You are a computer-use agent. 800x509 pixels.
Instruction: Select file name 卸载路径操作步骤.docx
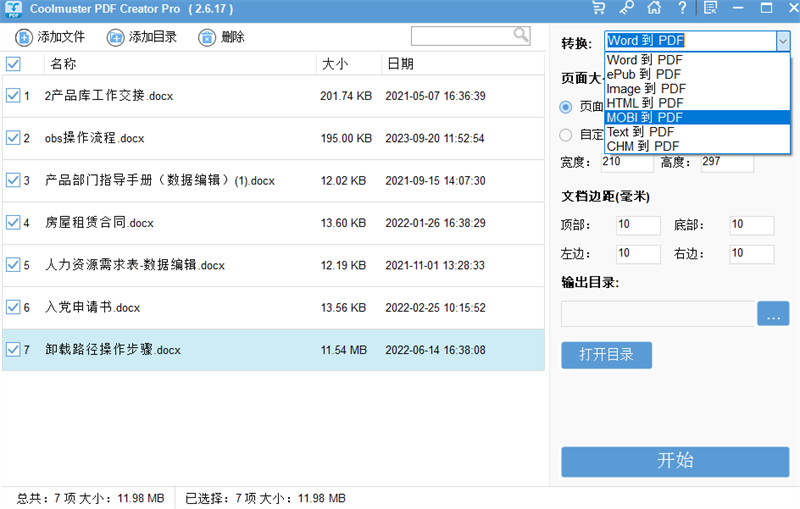point(113,349)
